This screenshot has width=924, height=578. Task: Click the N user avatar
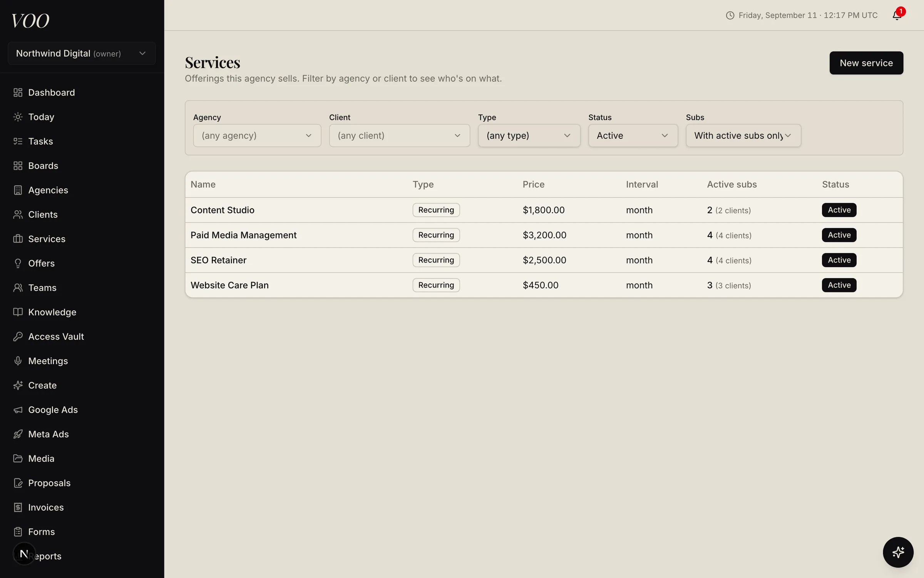coord(24,554)
